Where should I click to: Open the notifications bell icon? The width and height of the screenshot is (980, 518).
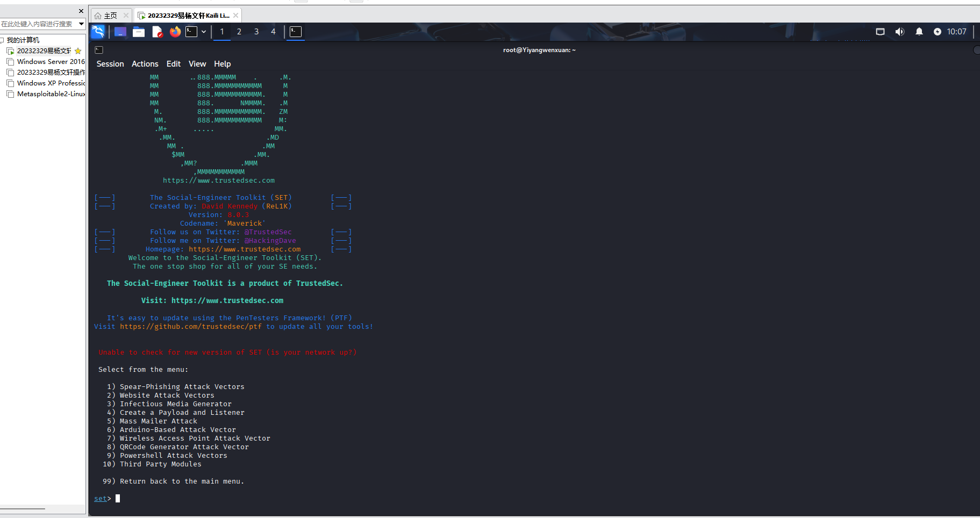pyautogui.click(x=919, y=32)
